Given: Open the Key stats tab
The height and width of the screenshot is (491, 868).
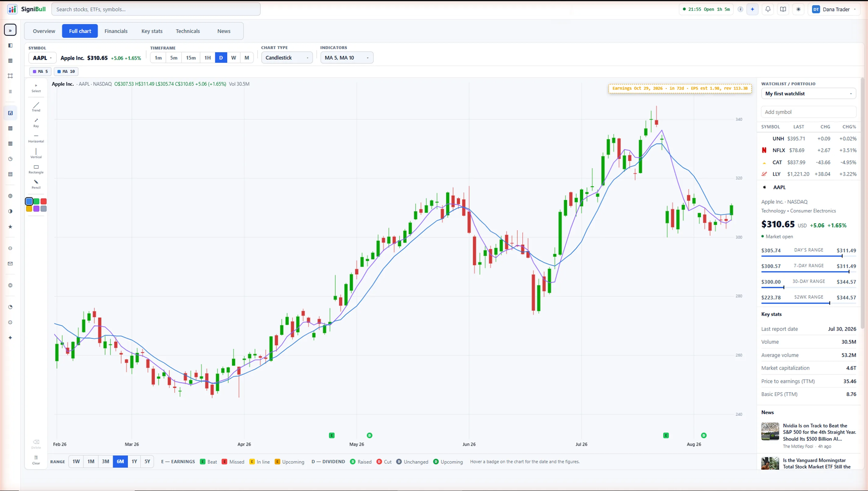Looking at the screenshot, I should (152, 31).
